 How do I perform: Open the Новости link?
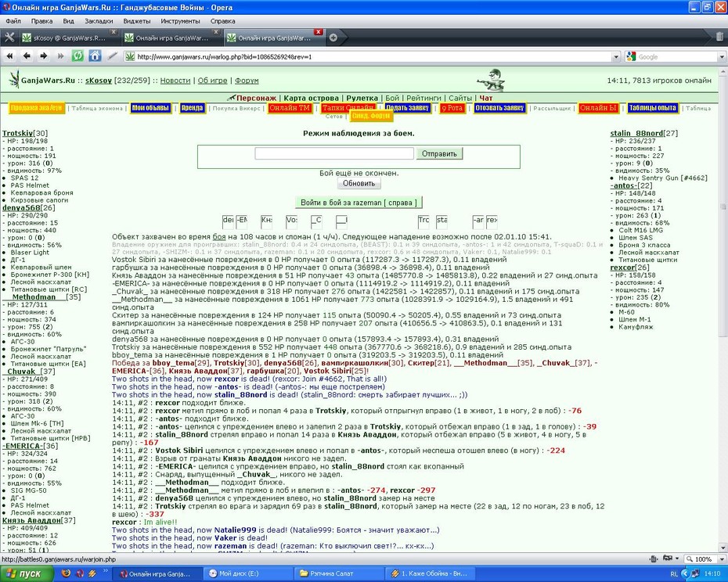coord(175,81)
